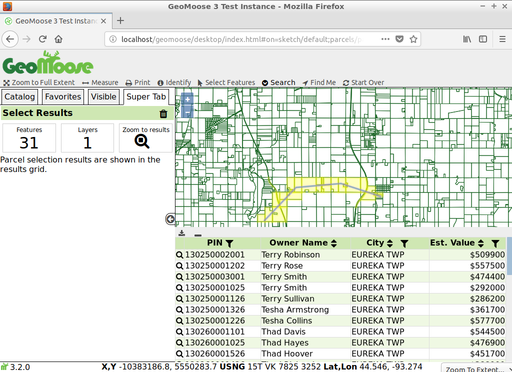Activate the Measure tool
Viewport: 512px width, 372px height.
point(100,82)
